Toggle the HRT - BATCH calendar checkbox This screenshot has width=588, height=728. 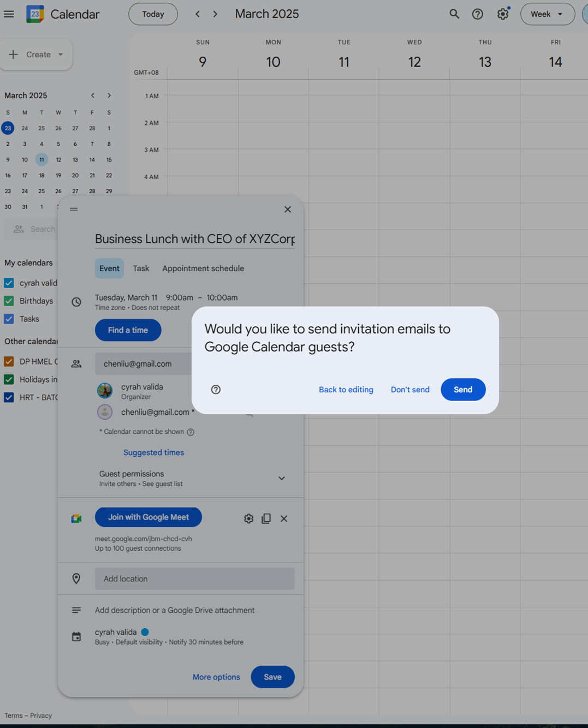point(9,397)
